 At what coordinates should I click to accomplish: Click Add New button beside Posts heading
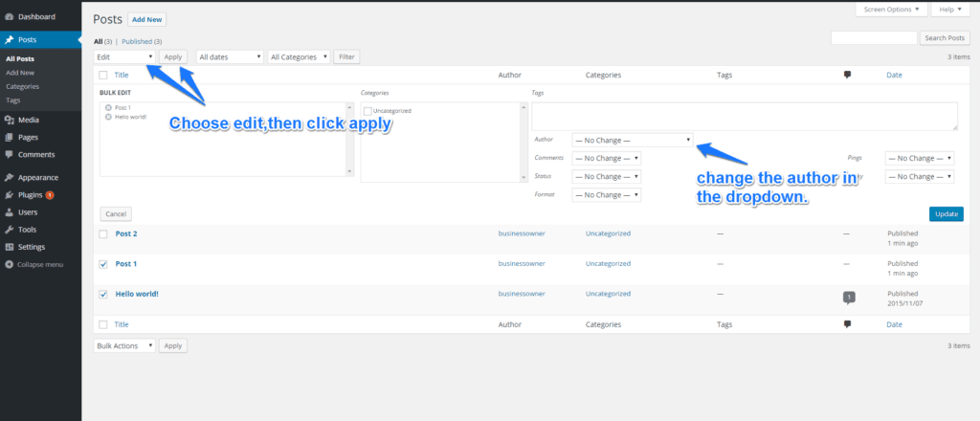click(146, 19)
